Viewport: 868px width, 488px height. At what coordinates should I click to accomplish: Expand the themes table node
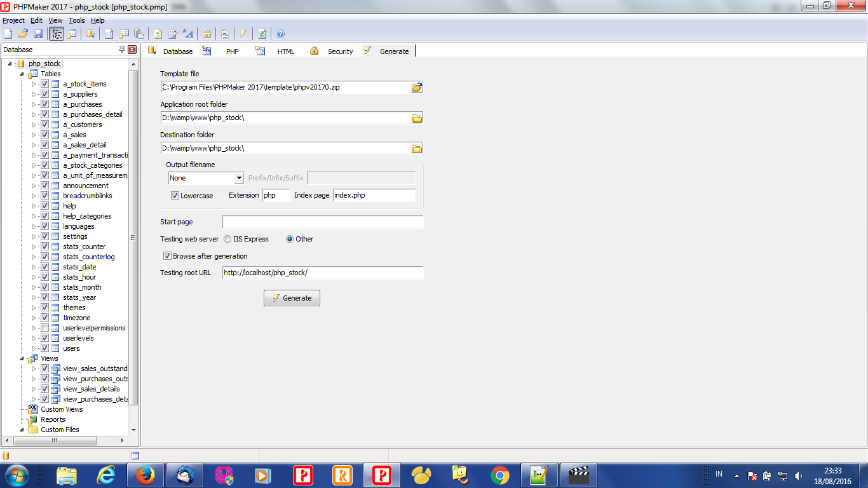tap(34, 308)
